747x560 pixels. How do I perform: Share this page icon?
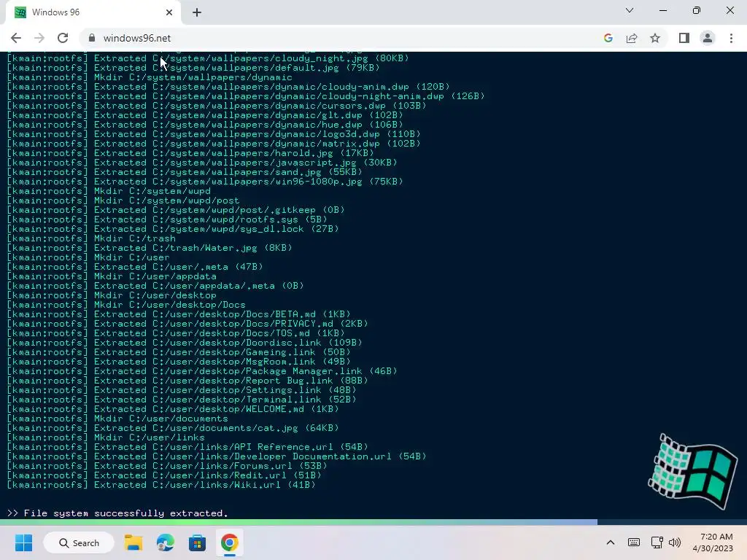pos(632,38)
